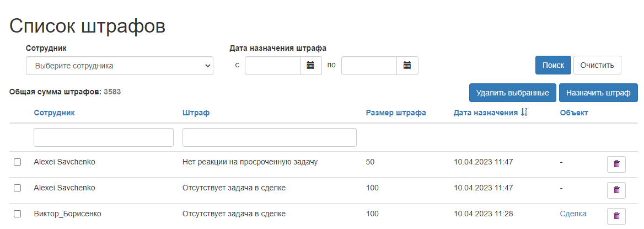644x229 pixels.
Task: Click the sort icon beside Дата назначения
Action: (x=524, y=112)
